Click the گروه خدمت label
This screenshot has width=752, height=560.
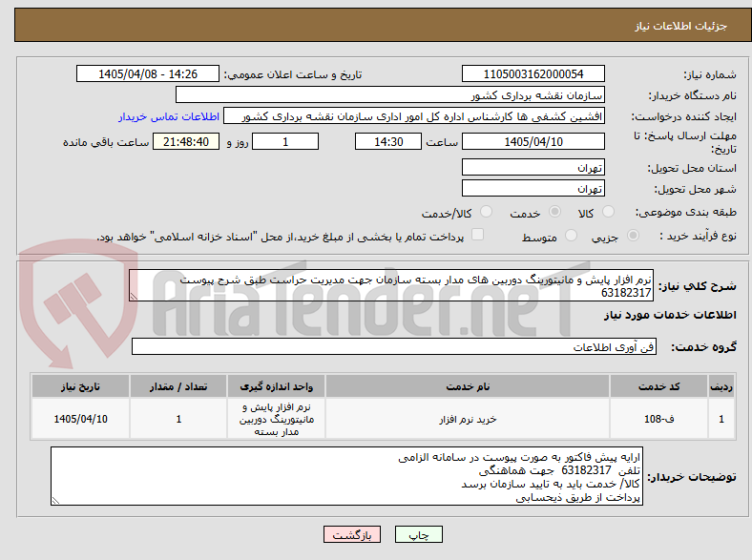[703, 347]
